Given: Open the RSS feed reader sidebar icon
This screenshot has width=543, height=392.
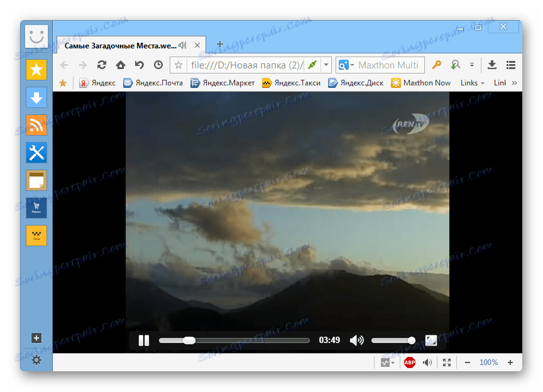Looking at the screenshot, I should (x=36, y=125).
